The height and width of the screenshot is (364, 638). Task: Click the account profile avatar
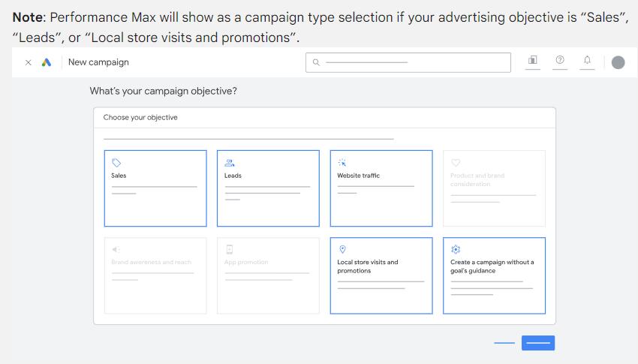(618, 62)
